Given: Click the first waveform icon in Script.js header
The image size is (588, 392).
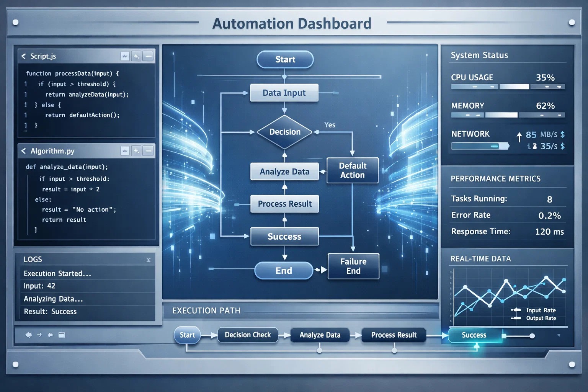Looking at the screenshot, I should 125,56.
